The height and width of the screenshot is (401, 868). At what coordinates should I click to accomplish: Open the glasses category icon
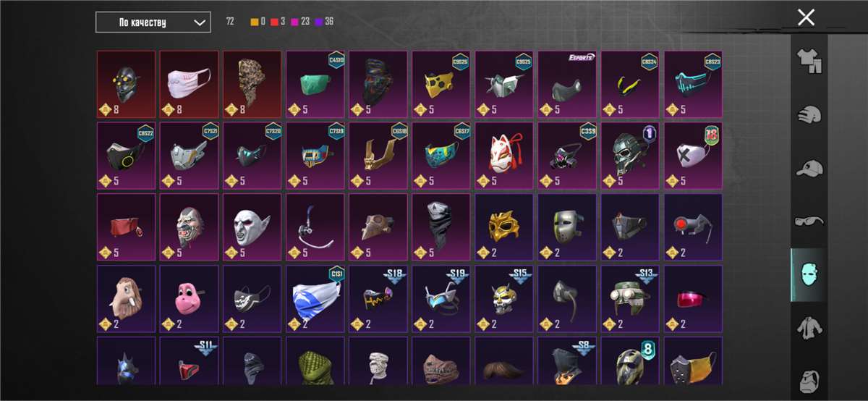809,220
